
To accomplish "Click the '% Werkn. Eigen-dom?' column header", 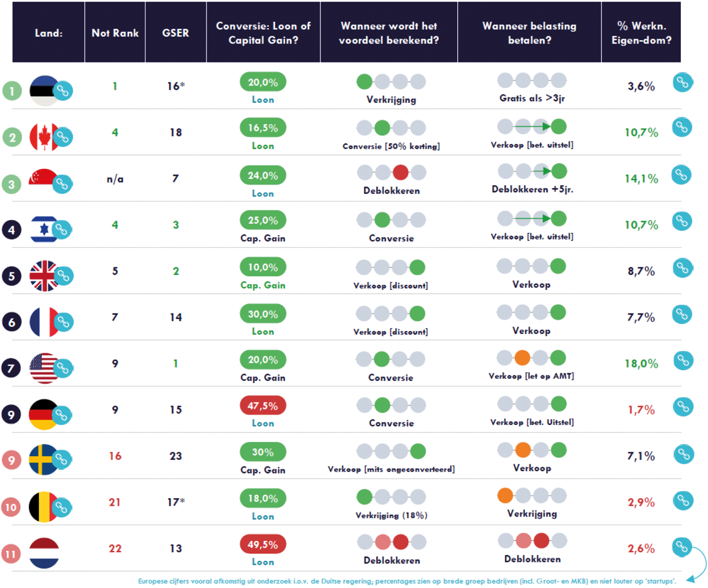I will coord(641,33).
